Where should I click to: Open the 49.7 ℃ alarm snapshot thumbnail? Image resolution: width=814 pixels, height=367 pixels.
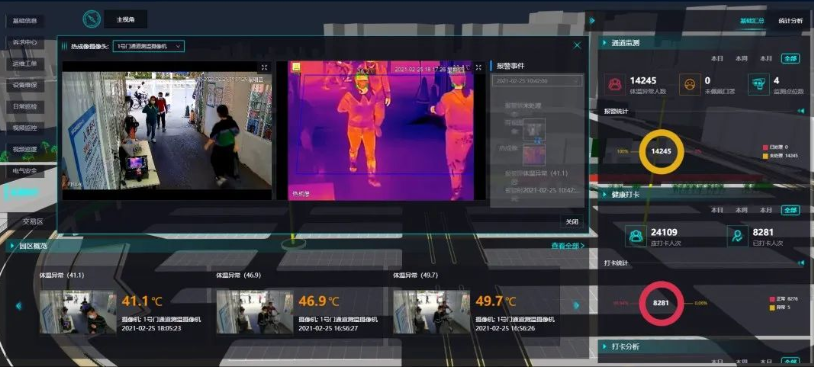pyautogui.click(x=431, y=311)
